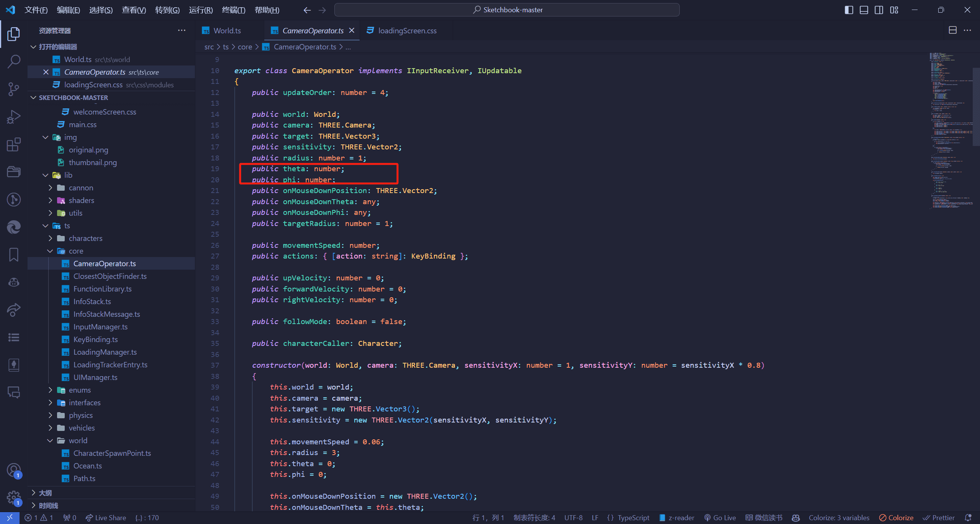Switch to loadingScreen.css tab
The image size is (980, 524).
[x=405, y=31]
